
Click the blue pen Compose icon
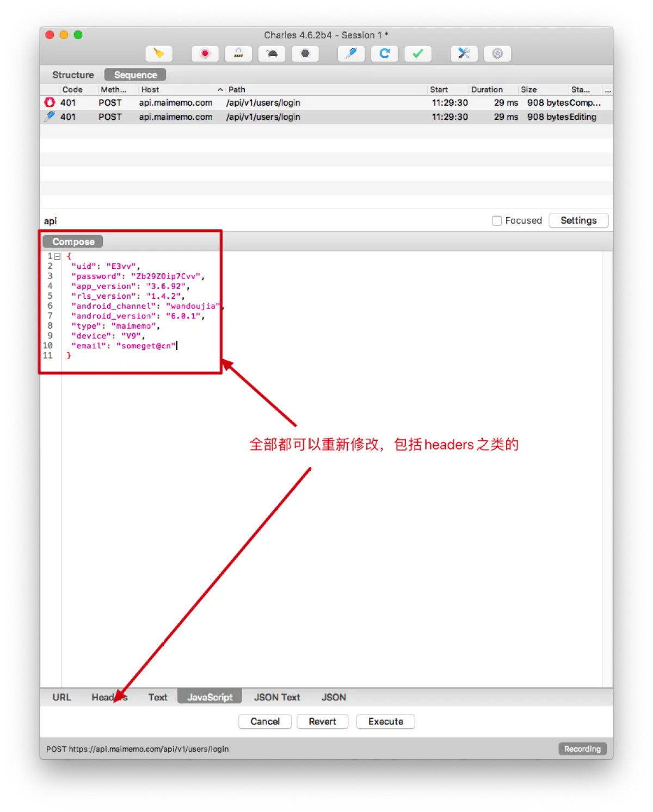tap(351, 54)
